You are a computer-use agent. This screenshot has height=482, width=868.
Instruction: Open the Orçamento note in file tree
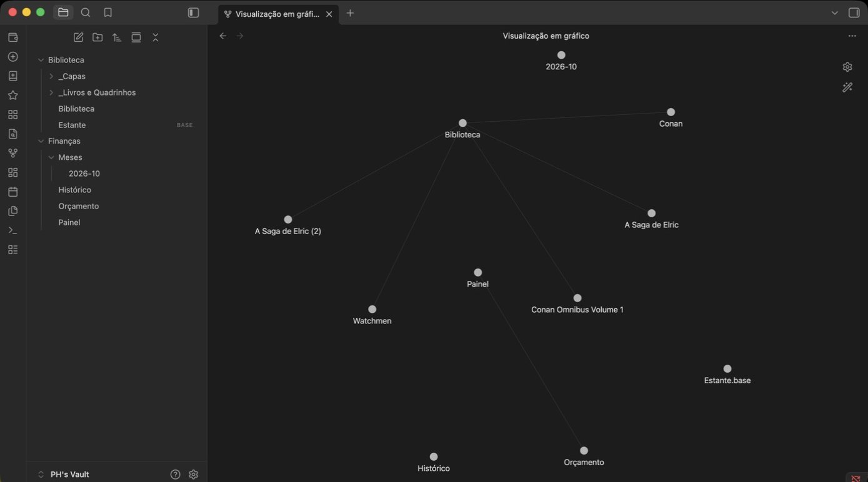pyautogui.click(x=79, y=206)
